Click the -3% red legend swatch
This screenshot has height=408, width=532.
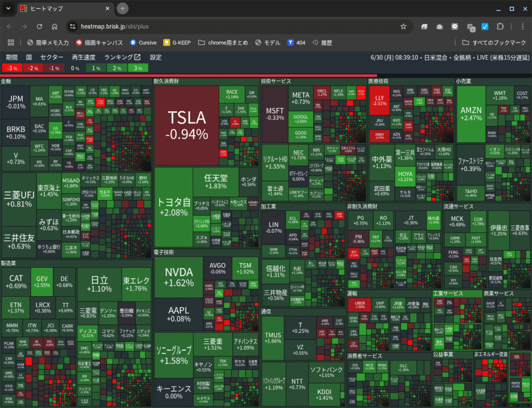pyautogui.click(x=12, y=68)
